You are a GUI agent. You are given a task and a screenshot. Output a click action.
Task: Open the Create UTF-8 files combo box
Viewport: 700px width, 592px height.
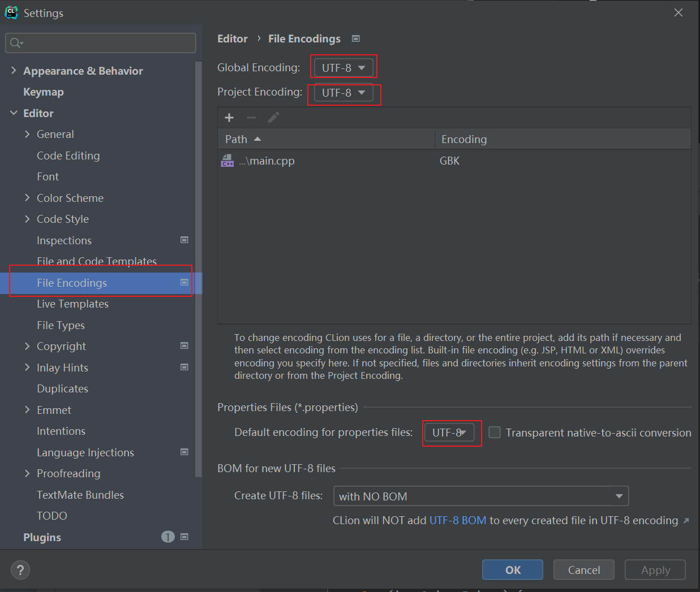point(481,496)
